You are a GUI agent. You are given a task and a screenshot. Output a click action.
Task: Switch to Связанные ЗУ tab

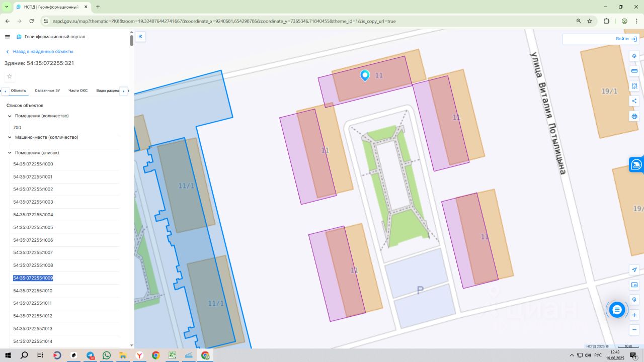[x=47, y=90]
